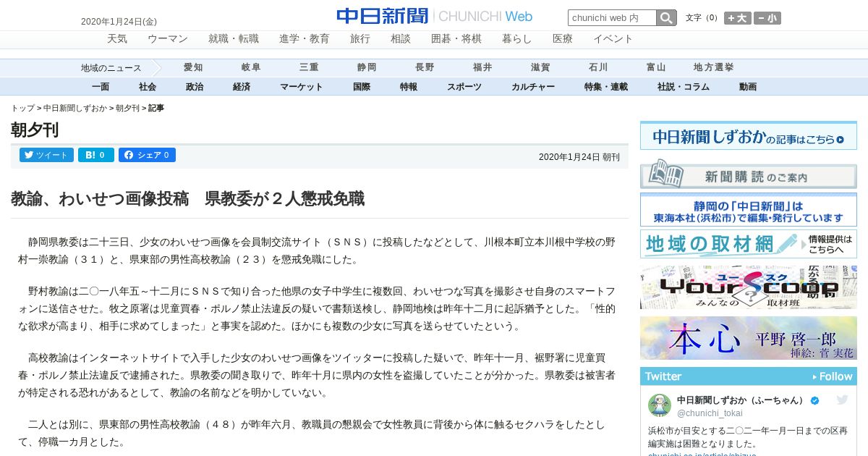
Task: Select 福井 regional news
Action: pos(482,67)
